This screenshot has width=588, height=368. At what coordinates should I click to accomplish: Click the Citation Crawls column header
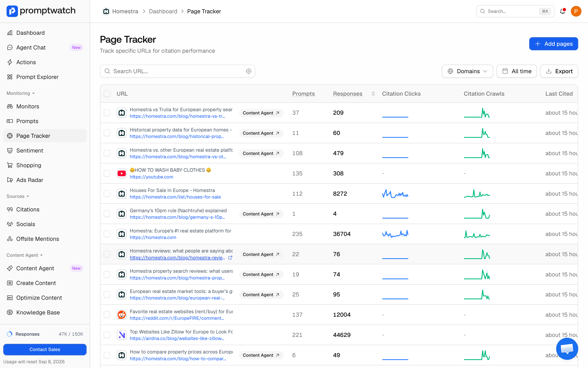[484, 94]
